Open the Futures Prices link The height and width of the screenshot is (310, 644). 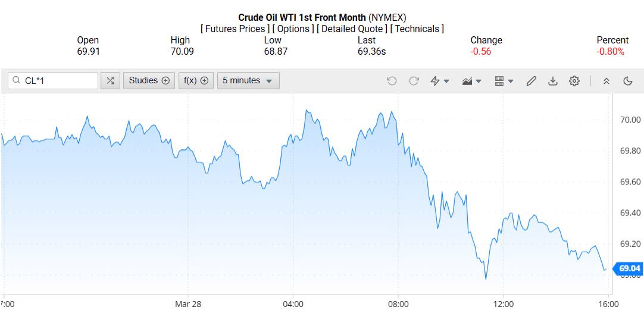pyautogui.click(x=236, y=29)
